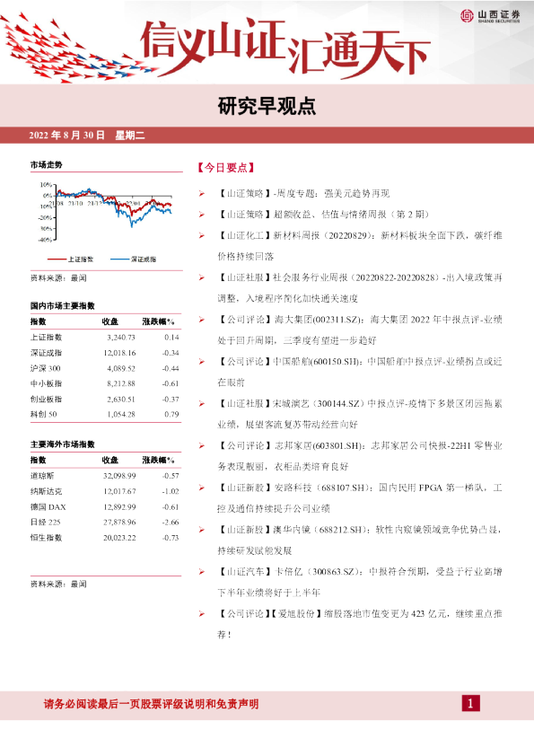The height and width of the screenshot is (756, 534).
Task: Click the disclaimer notice in footer bar
Action: [x=151, y=704]
